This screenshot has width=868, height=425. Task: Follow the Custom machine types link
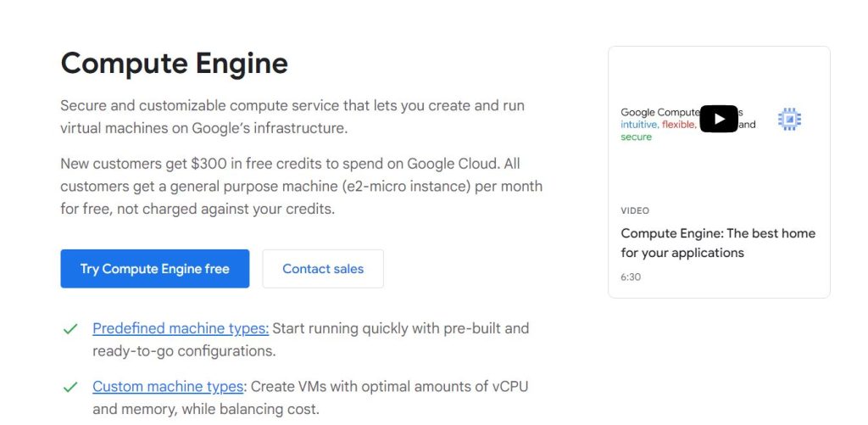click(168, 387)
